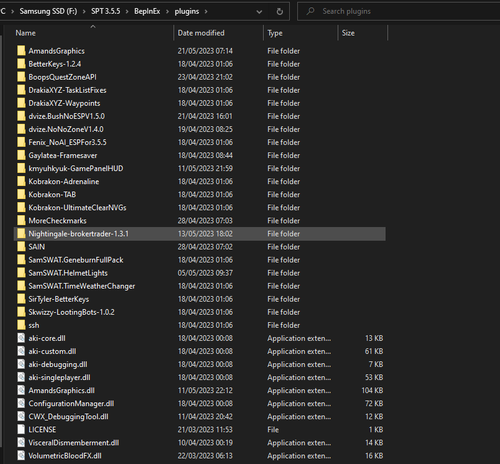Select Kobrakon-Adrenaline folder icon
Viewport: 500px width, 464px height.
coord(21,182)
